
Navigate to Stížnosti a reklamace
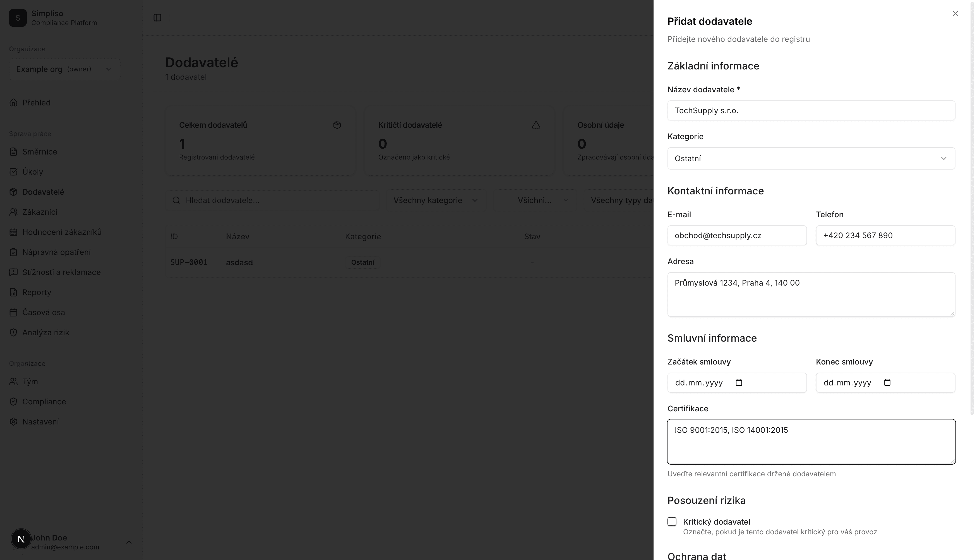coord(61,272)
